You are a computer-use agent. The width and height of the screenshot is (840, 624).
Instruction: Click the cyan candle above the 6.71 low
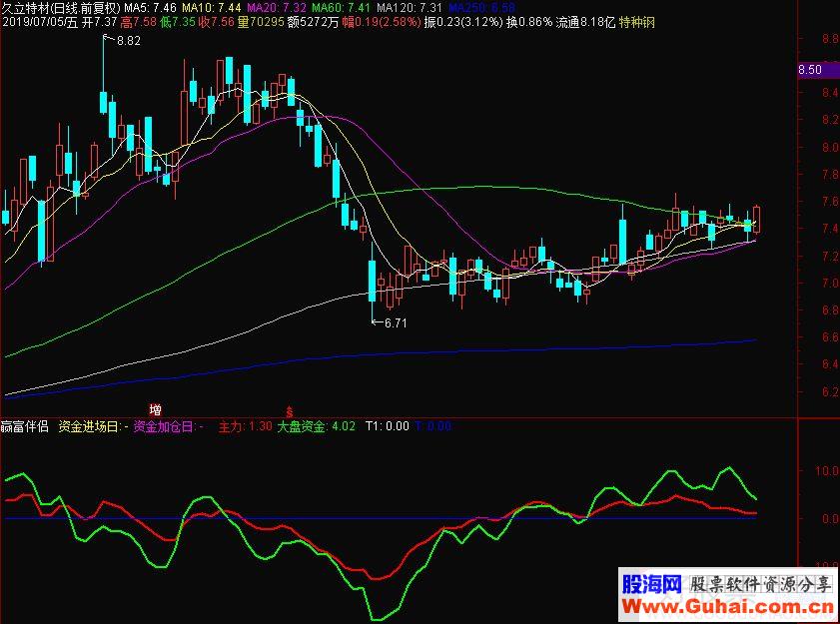click(373, 281)
